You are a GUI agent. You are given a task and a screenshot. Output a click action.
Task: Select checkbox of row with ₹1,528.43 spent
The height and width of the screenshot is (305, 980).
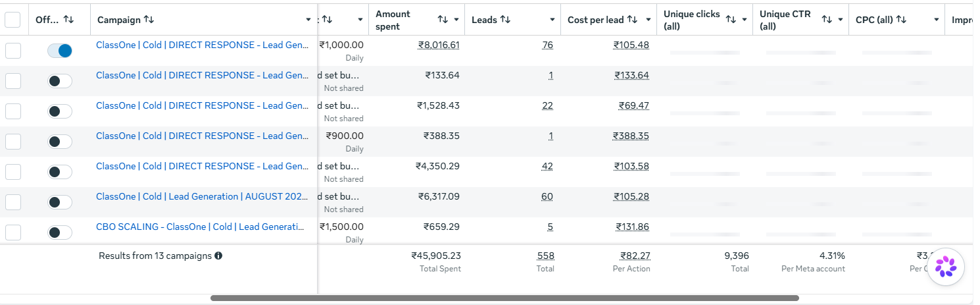coord(12,111)
